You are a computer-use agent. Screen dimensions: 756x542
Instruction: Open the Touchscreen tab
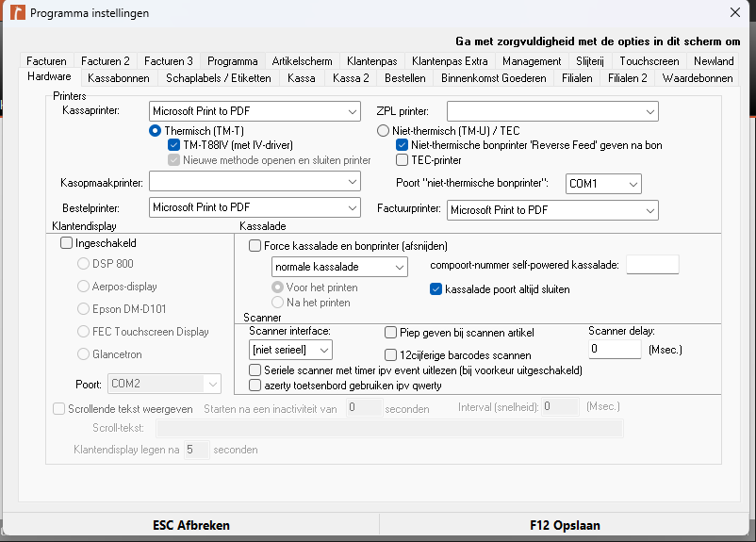pyautogui.click(x=649, y=61)
